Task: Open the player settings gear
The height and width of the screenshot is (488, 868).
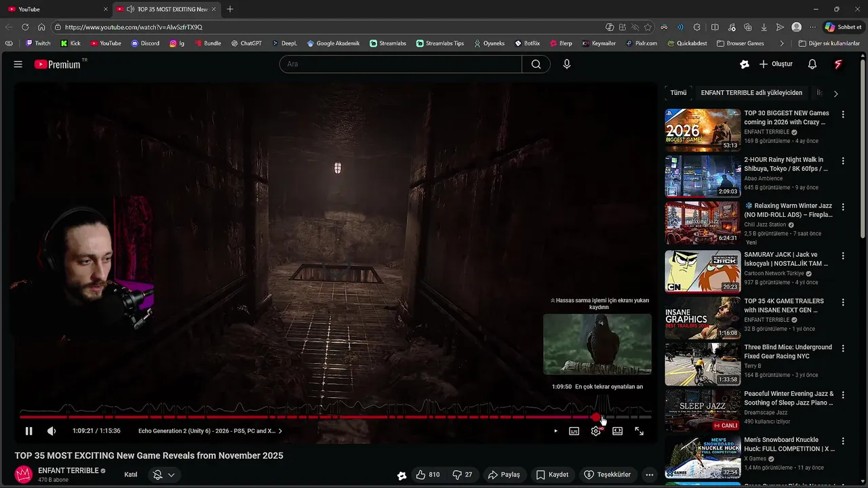Action: pos(595,431)
